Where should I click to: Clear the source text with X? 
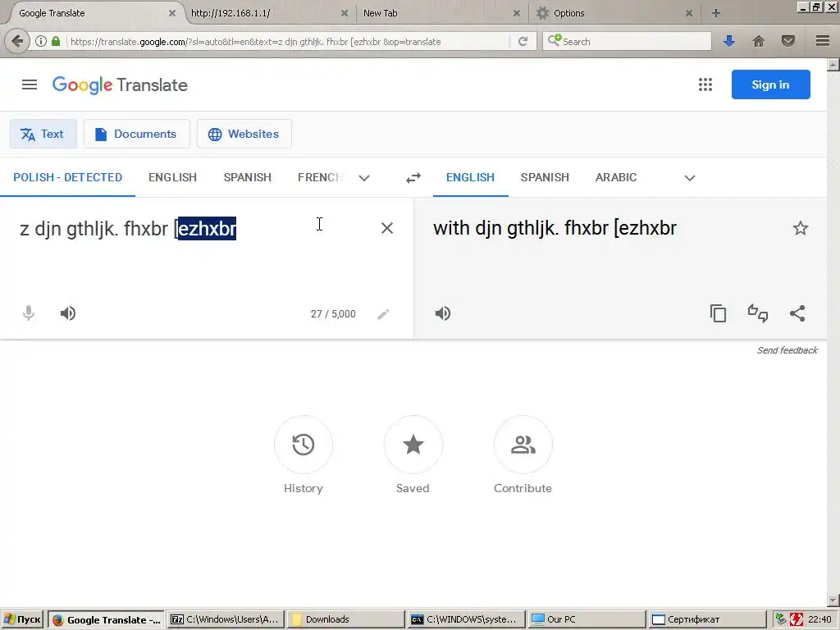(x=387, y=228)
